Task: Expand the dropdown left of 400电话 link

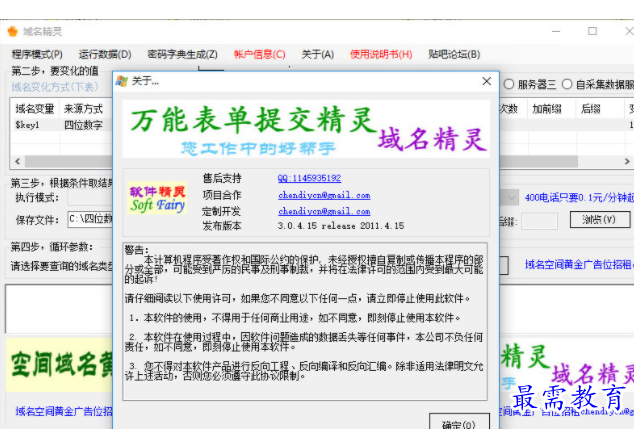Action: point(511,198)
